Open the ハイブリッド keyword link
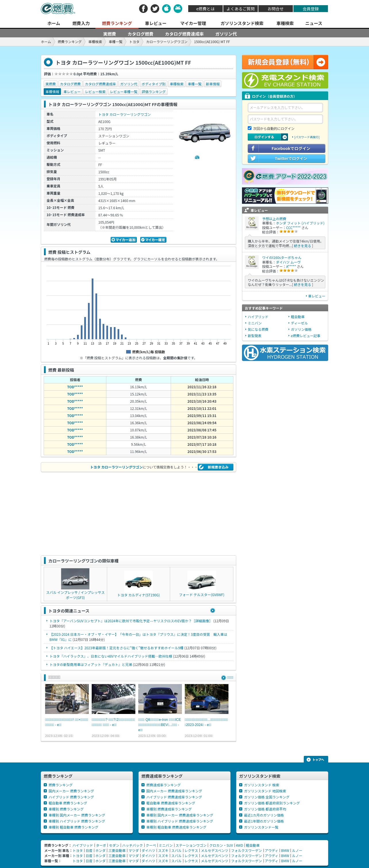 point(258,317)
